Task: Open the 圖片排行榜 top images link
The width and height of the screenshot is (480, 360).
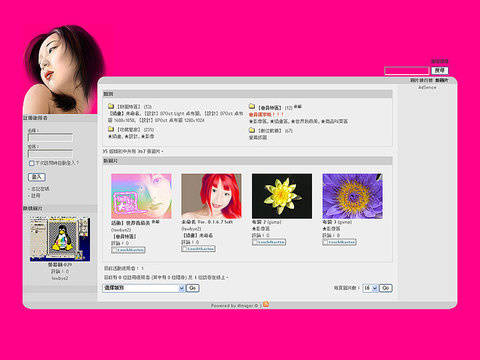Action: 421,80
